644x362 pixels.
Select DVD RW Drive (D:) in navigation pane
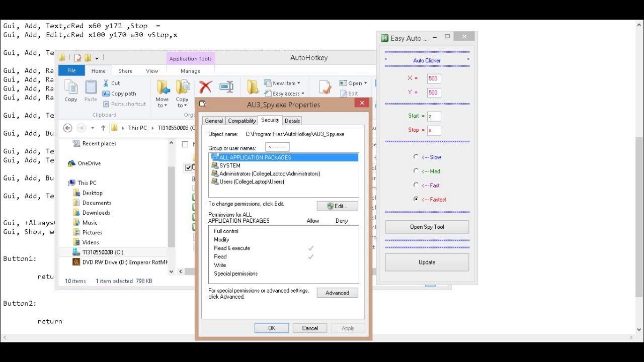pos(120,262)
